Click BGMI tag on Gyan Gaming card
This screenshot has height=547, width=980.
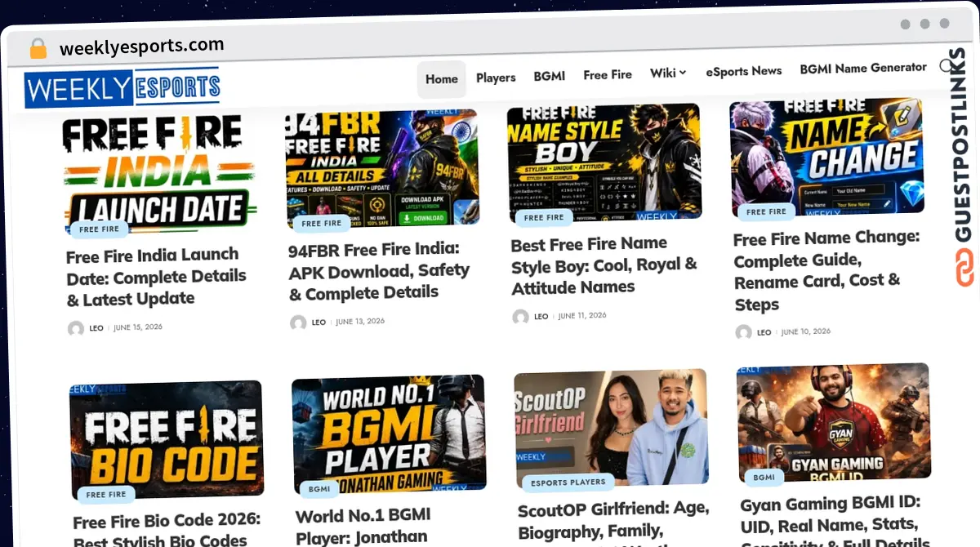(x=764, y=478)
